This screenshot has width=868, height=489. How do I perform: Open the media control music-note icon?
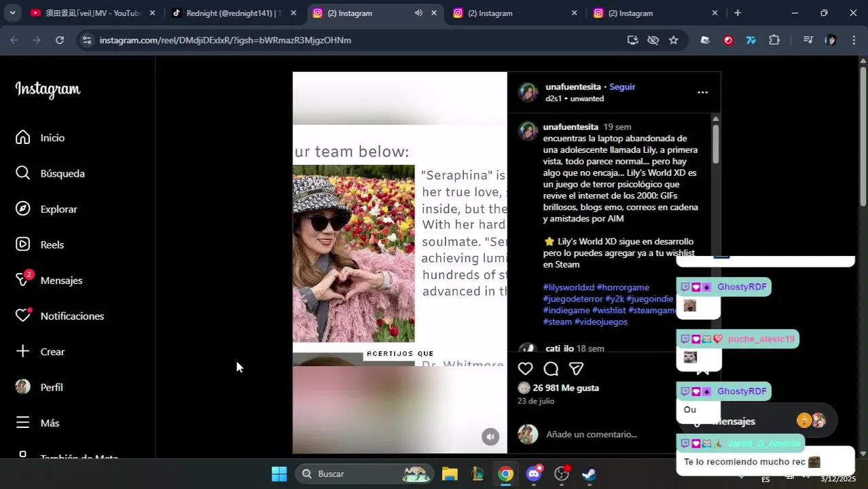808,40
